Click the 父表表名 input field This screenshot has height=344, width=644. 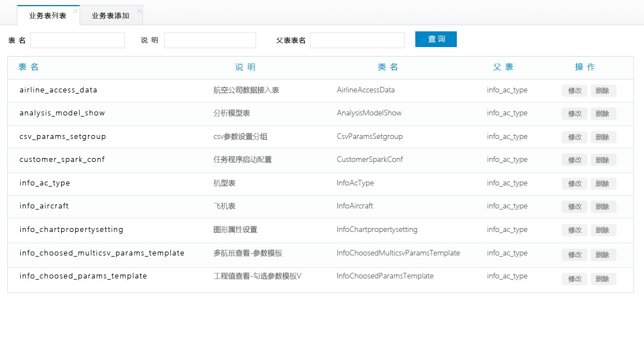356,40
